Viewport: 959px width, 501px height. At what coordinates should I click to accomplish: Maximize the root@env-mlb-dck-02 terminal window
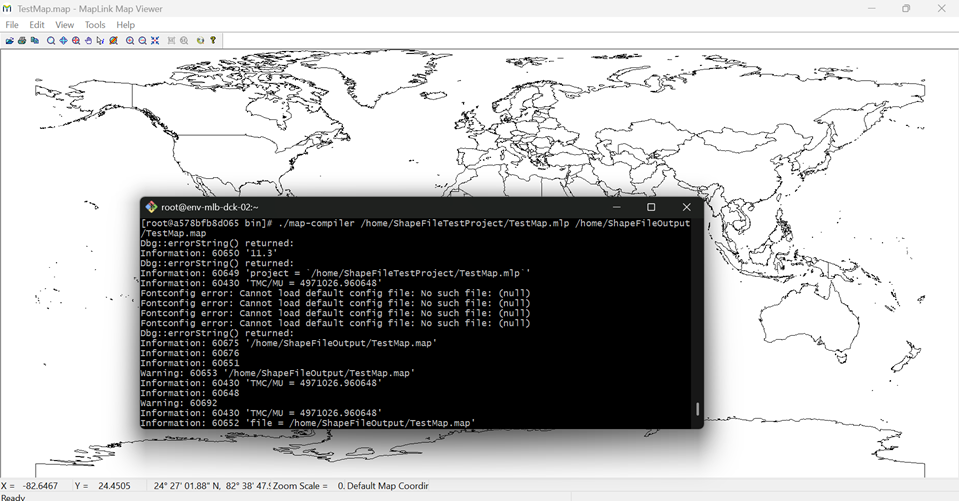point(651,207)
